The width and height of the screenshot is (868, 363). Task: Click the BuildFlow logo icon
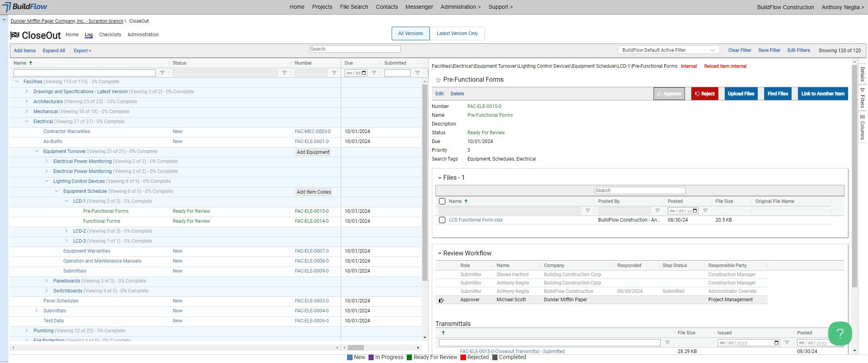tap(6, 7)
